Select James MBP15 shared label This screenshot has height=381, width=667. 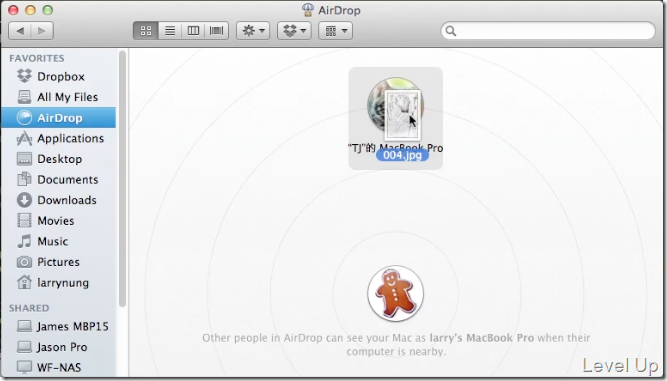[x=73, y=326]
